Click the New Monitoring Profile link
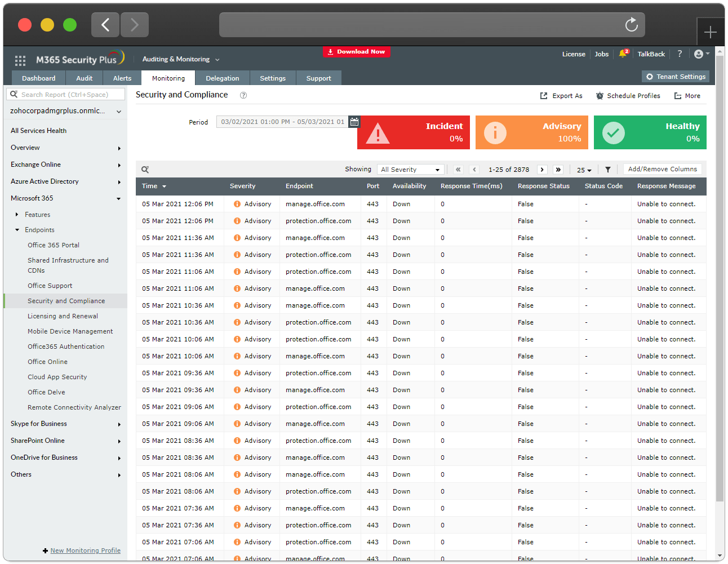The image size is (728, 564). (x=85, y=550)
